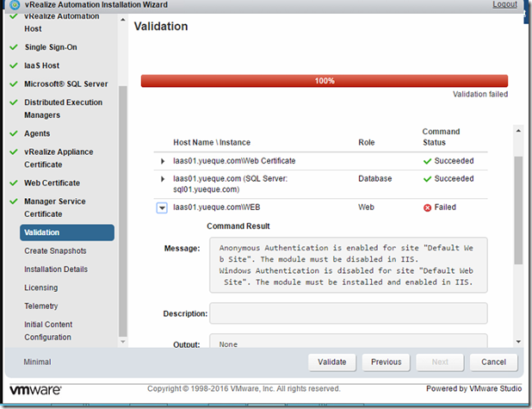Screen dimensions: 532x409
Task: Go to the Telemetry step
Action: click(41, 306)
